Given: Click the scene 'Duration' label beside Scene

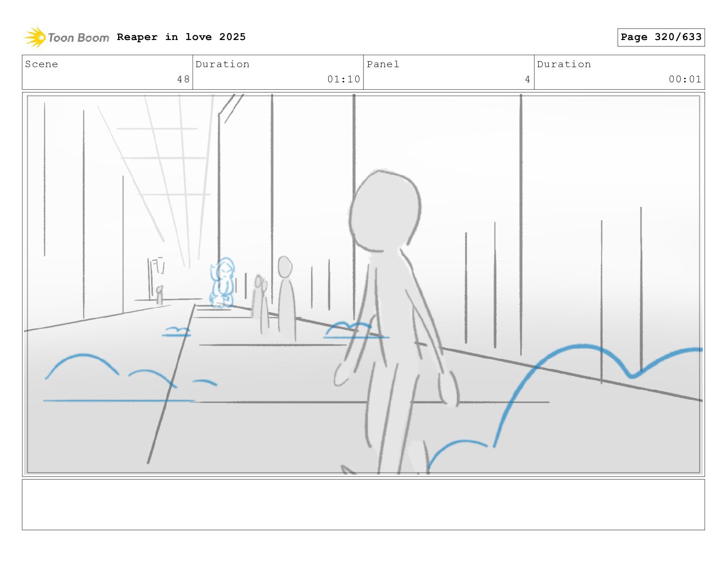Looking at the screenshot, I should (222, 64).
